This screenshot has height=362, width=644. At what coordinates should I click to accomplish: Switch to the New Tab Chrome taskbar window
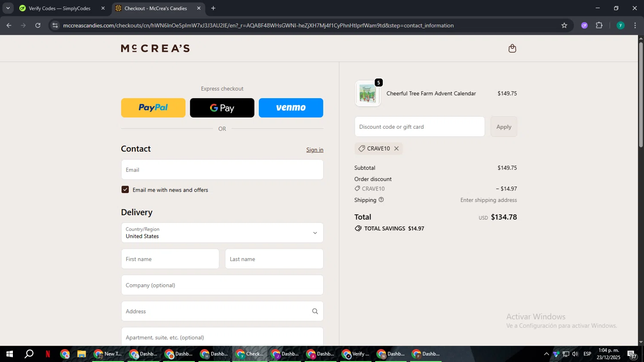(108, 354)
